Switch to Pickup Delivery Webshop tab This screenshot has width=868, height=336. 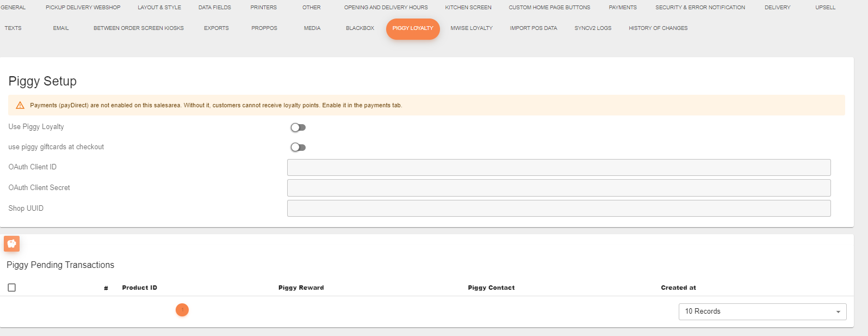coord(83,8)
